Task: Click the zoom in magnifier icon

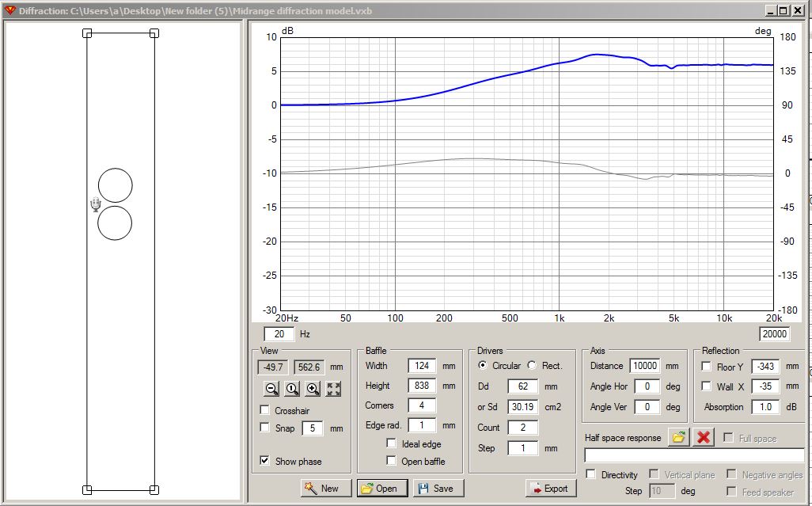Action: (x=313, y=389)
